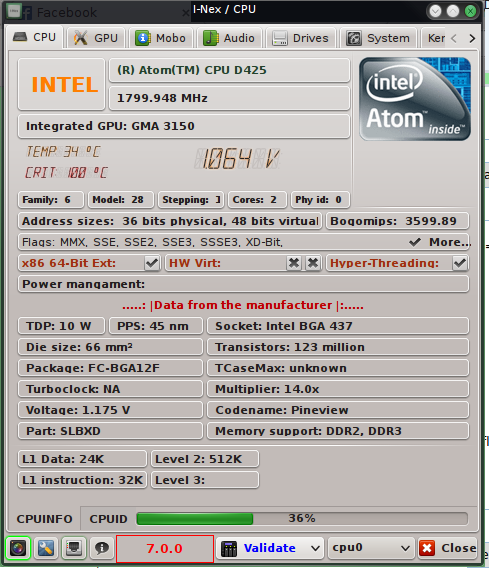Screen dimensions: 489x569
Task: Click the L1 instruction: 32K field
Action: (82, 480)
